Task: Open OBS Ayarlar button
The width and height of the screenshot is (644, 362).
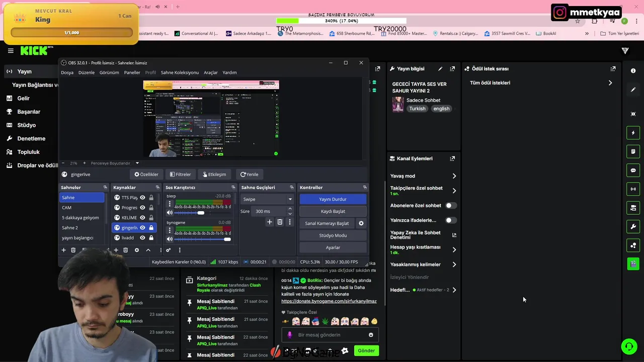Action: (x=333, y=247)
